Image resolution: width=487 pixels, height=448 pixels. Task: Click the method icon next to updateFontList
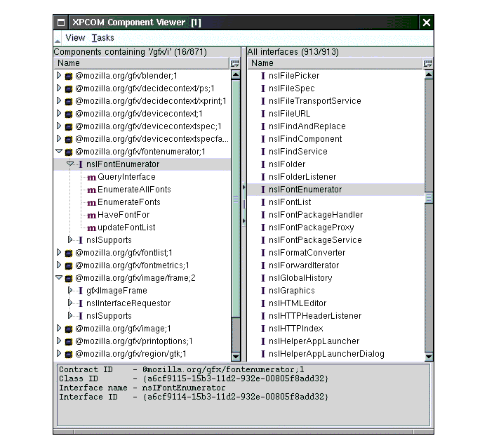point(91,228)
